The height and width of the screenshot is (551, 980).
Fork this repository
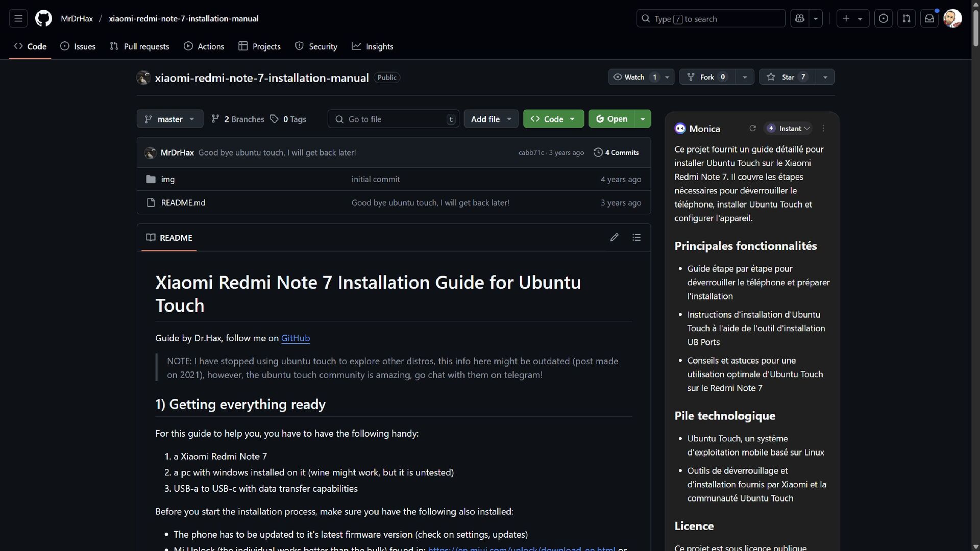(707, 77)
